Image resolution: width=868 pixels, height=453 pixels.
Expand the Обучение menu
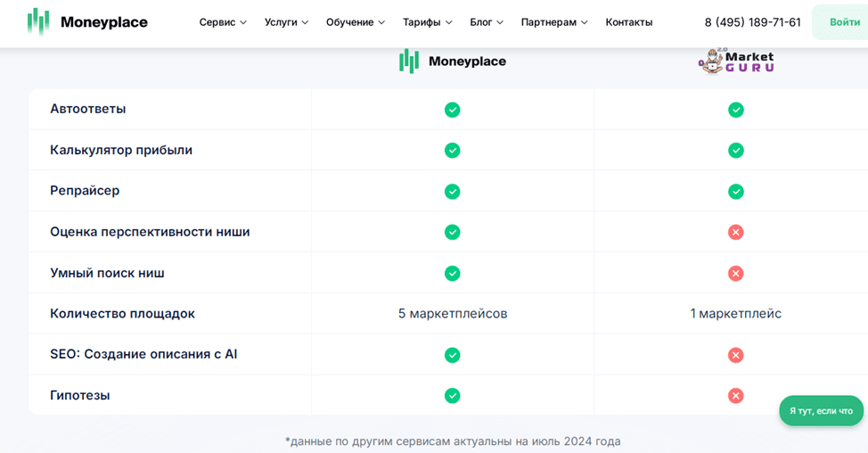(356, 22)
